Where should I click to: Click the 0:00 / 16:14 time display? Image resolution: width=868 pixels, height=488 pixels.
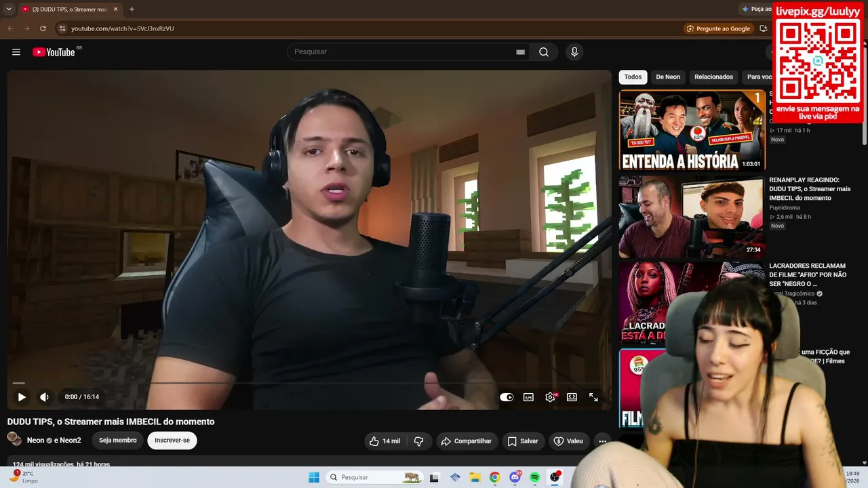click(82, 397)
